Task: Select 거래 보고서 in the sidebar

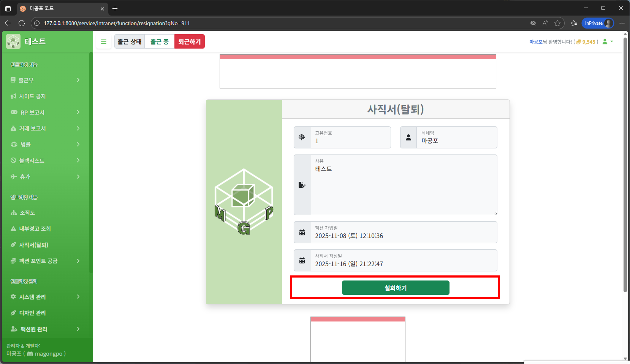Action: [33, 128]
